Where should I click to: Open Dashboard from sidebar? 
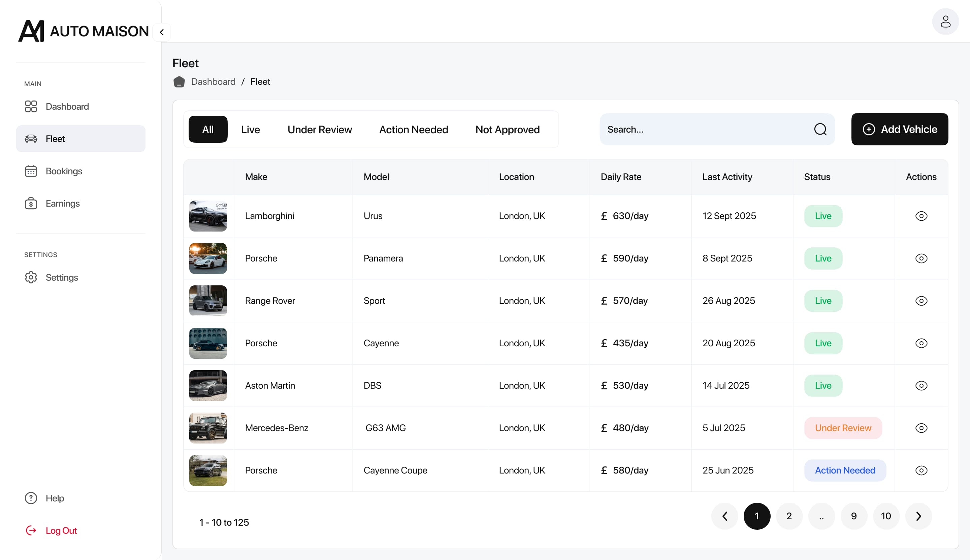[x=67, y=107]
